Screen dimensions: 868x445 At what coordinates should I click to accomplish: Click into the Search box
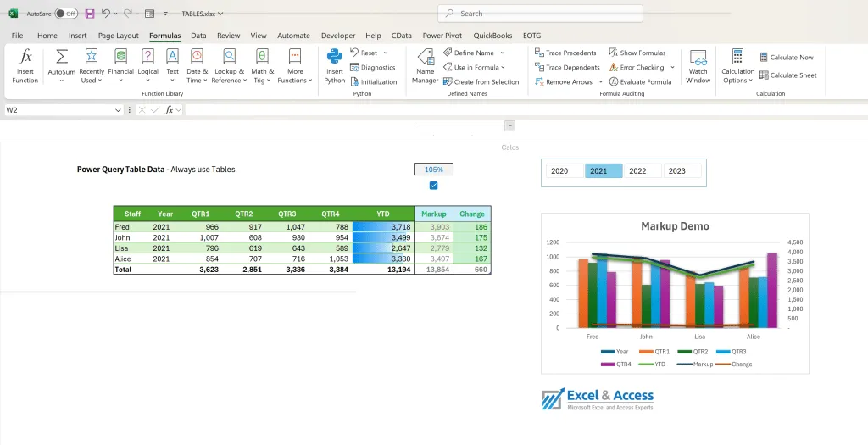point(541,14)
